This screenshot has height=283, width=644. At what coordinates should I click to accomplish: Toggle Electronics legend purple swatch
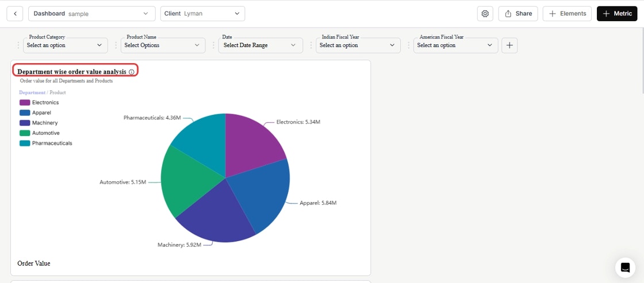point(25,103)
